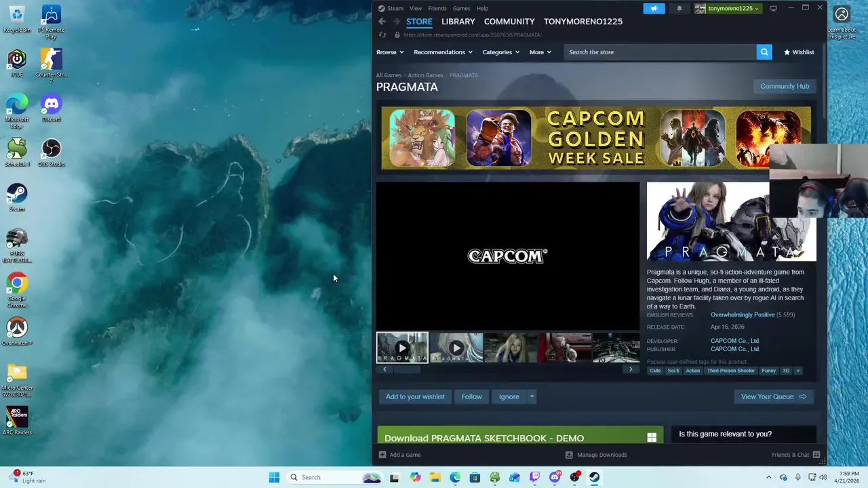Click Add to your wishlist
Screen dimensions: 868x488
point(415,396)
